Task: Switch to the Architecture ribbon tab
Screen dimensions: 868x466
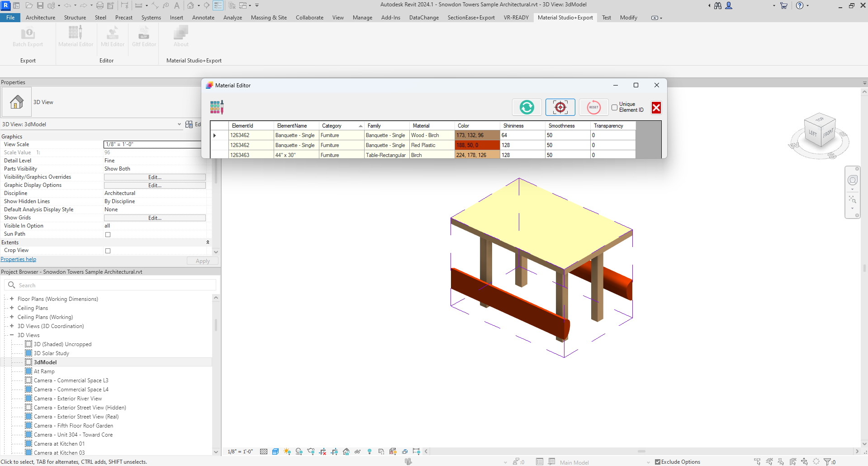Action: tap(40, 18)
